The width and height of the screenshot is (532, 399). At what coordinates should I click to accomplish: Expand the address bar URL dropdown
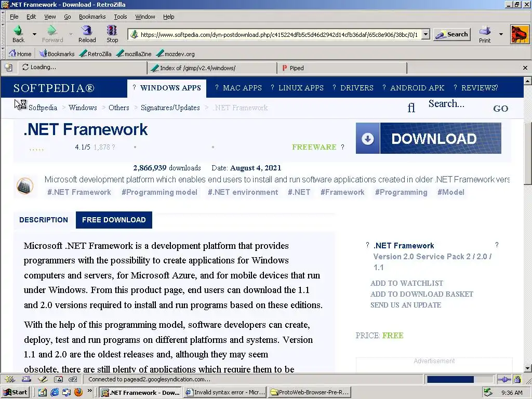(425, 34)
